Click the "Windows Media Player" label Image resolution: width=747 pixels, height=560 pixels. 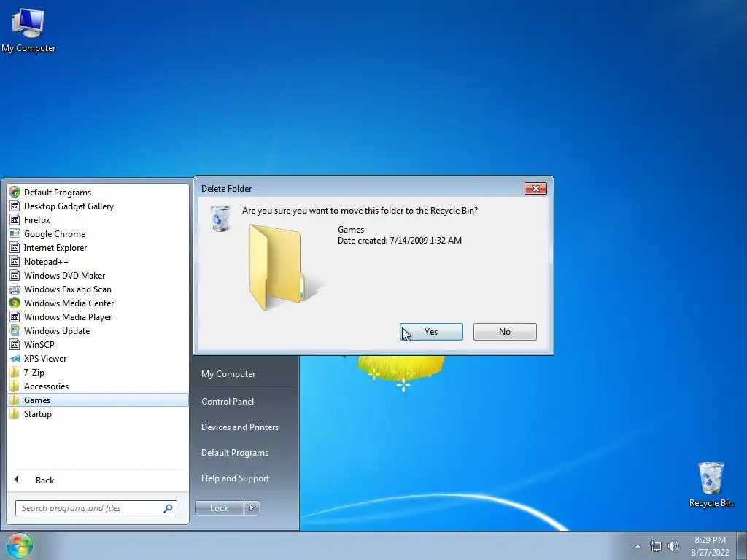tap(68, 316)
